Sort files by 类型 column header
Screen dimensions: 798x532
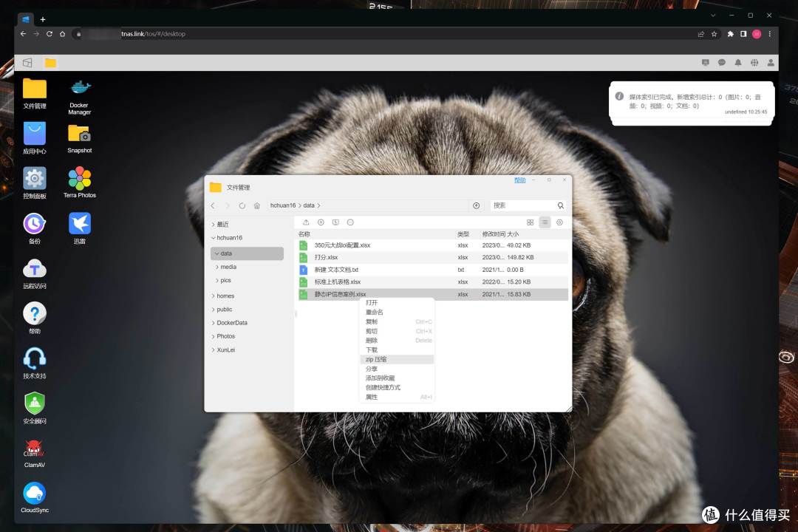(463, 234)
